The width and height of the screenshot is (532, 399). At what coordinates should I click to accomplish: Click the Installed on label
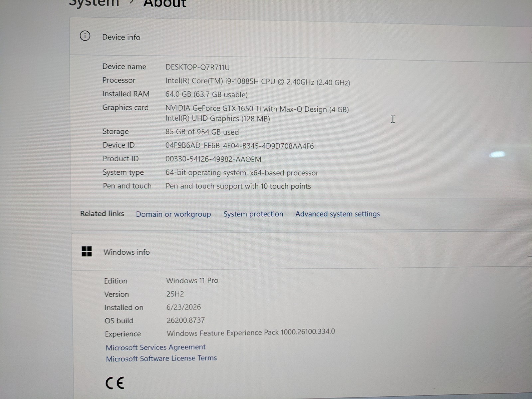pos(124,308)
